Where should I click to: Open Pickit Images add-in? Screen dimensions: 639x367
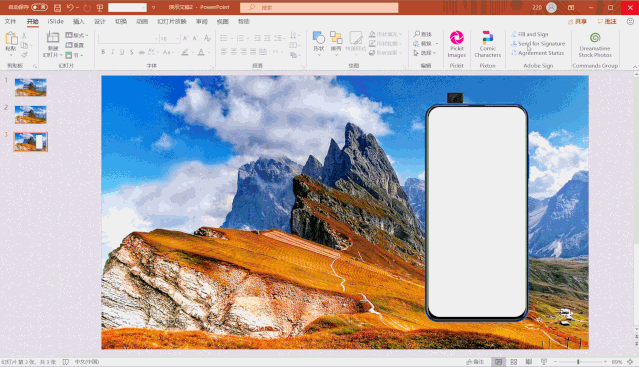point(456,44)
